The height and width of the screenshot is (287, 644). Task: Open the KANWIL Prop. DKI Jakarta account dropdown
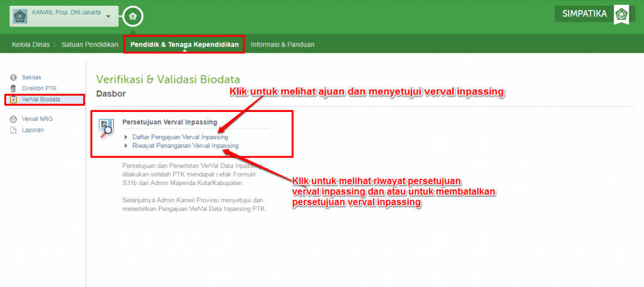64,16
